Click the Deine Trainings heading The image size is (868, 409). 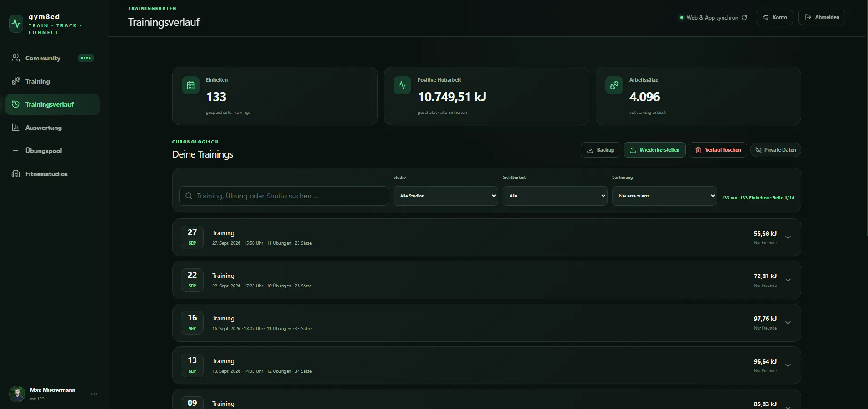[203, 154]
